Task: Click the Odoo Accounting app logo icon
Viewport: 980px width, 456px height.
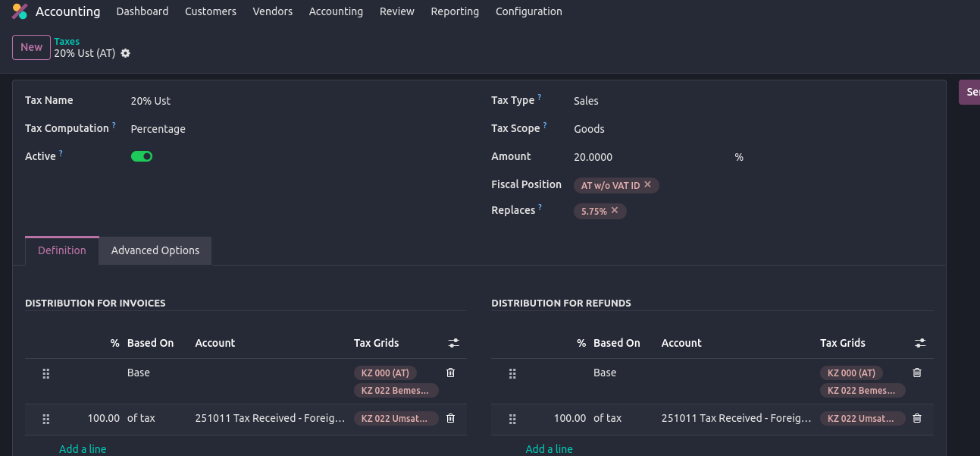Action: pyautogui.click(x=20, y=11)
